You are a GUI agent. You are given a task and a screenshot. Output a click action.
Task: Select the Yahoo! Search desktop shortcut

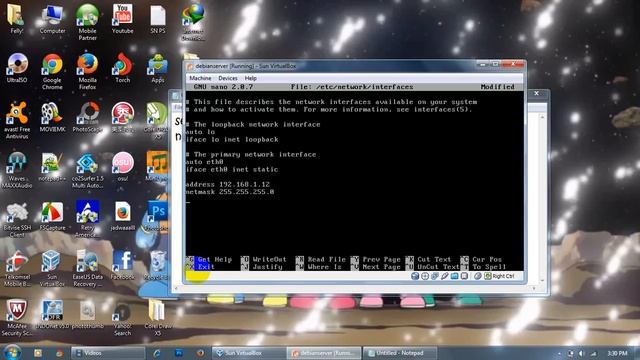point(122,318)
